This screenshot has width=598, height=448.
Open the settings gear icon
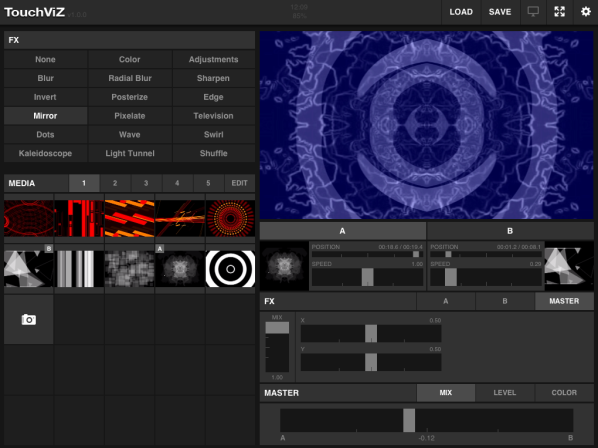586,12
